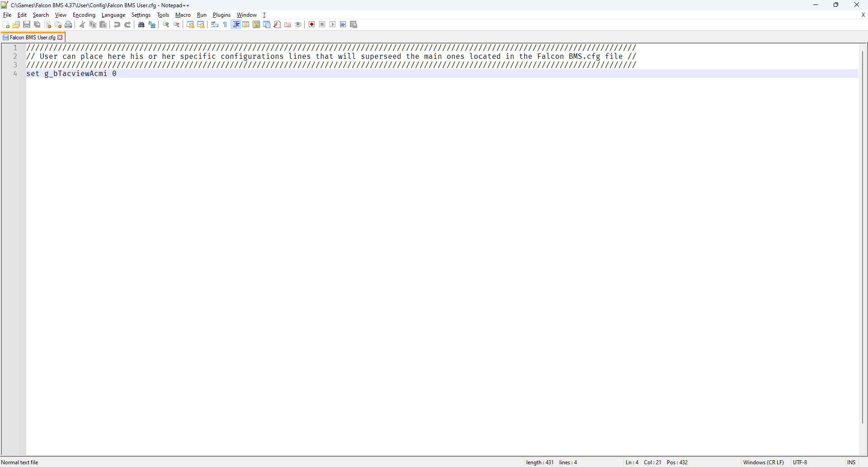Open the User Defined Language icon

point(246,25)
